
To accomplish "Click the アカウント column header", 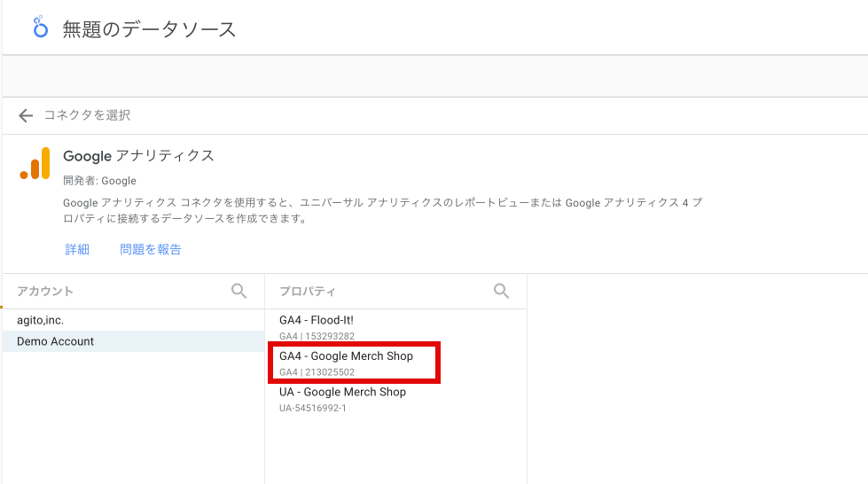I will pos(45,292).
